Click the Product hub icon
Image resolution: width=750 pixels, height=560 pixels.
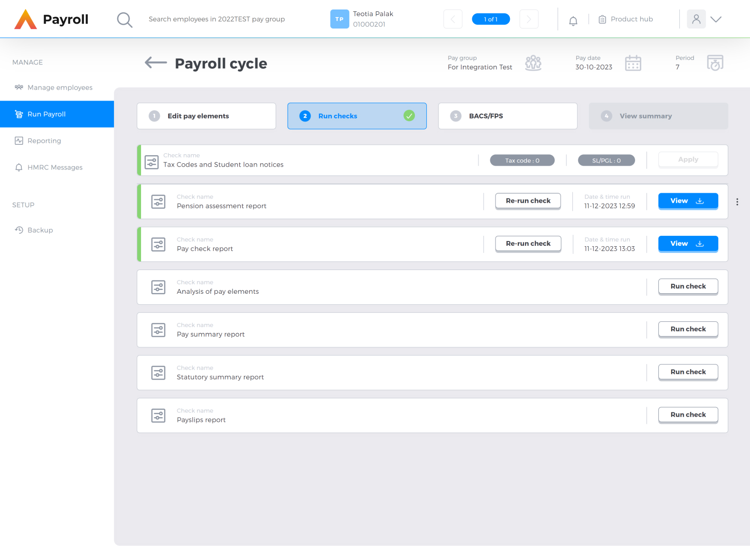[x=602, y=19]
